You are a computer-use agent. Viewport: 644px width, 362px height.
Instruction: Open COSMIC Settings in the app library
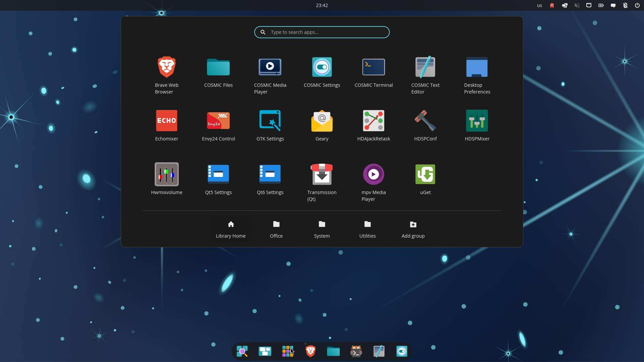[x=322, y=72]
